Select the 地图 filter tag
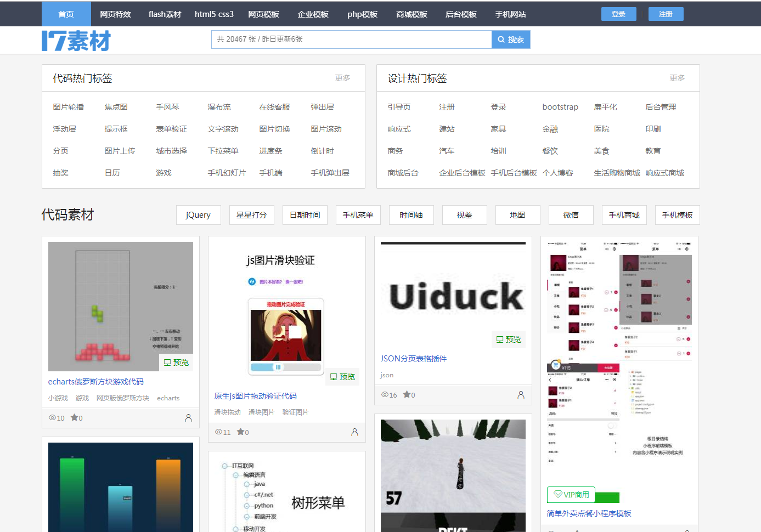 [x=517, y=215]
